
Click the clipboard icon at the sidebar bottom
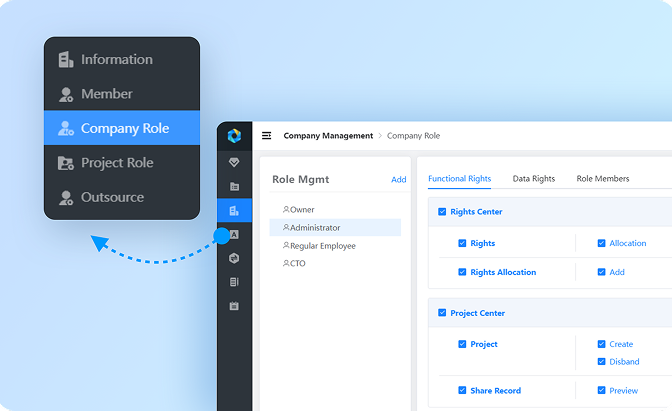(x=234, y=306)
